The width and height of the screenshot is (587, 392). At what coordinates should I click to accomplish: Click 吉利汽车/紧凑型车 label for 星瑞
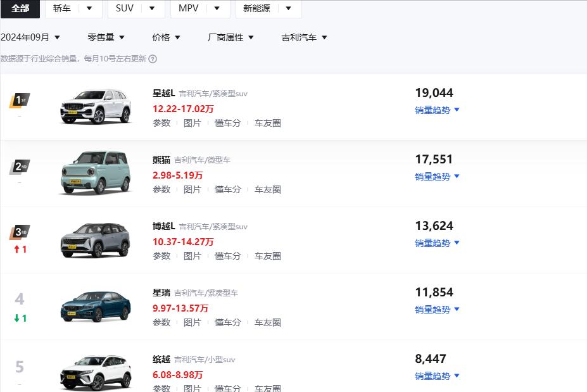[x=206, y=293]
